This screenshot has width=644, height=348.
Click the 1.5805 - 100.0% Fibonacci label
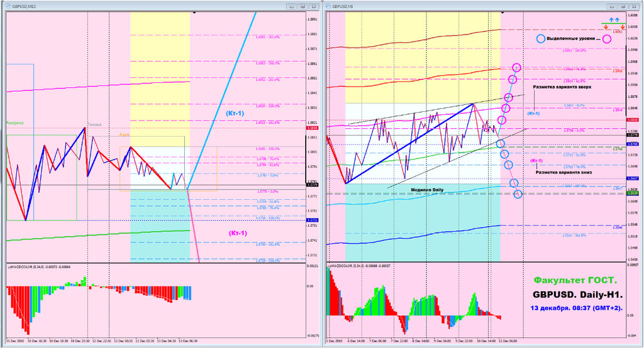coord(268,149)
